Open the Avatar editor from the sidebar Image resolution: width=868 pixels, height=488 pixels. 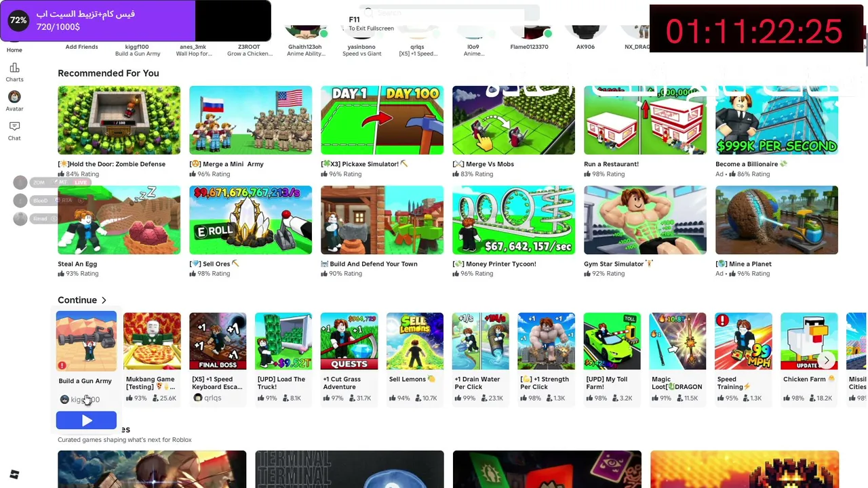point(14,101)
